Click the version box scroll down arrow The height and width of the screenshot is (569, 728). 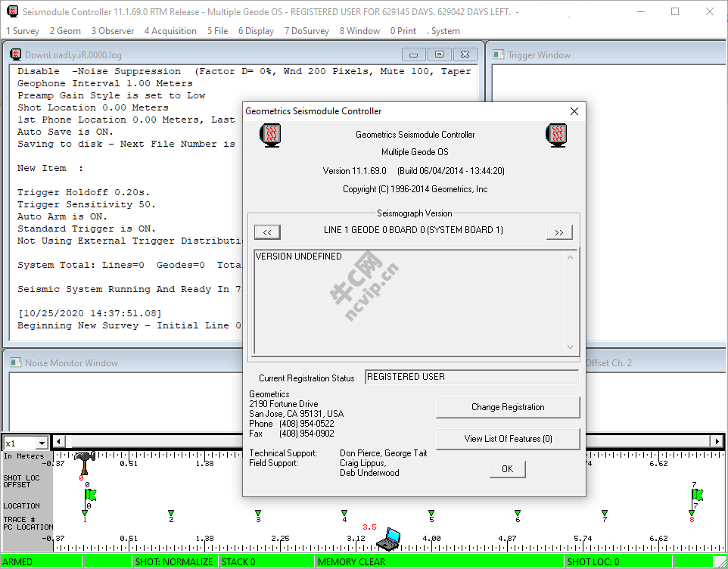tap(570, 347)
